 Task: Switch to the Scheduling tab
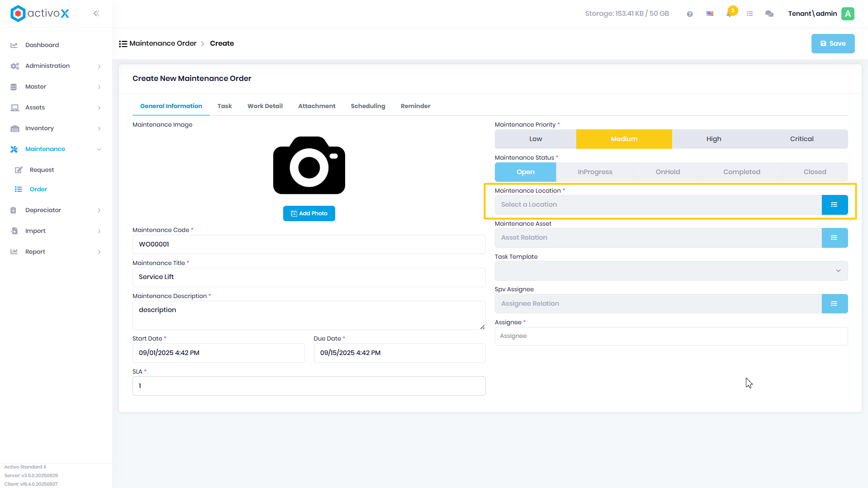pyautogui.click(x=368, y=106)
